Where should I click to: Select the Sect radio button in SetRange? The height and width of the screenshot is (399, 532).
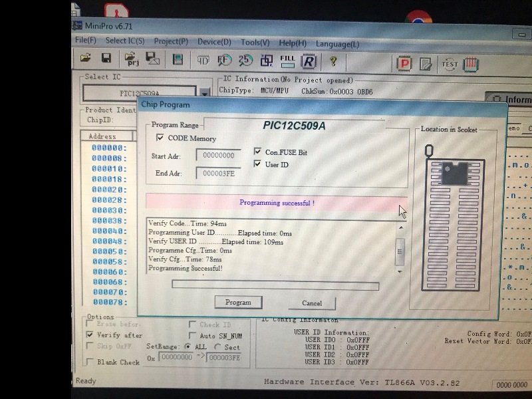click(217, 347)
